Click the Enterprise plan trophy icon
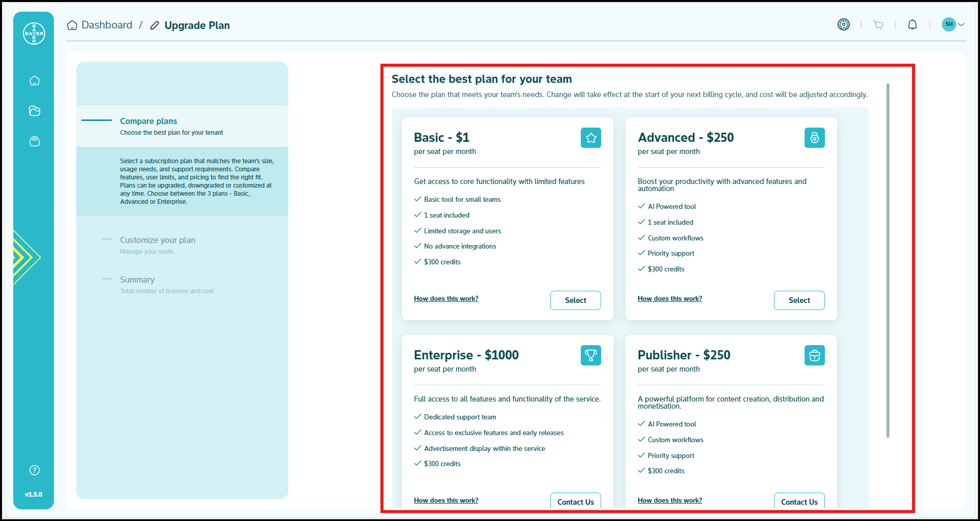Screen dimensions: 980x521 point(590,355)
